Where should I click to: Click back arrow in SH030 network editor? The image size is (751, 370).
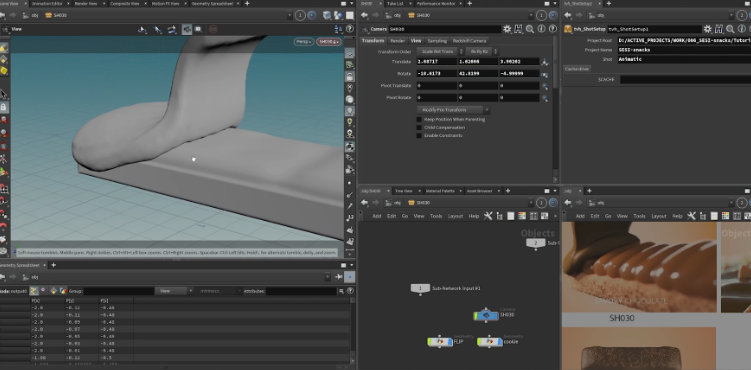point(365,202)
